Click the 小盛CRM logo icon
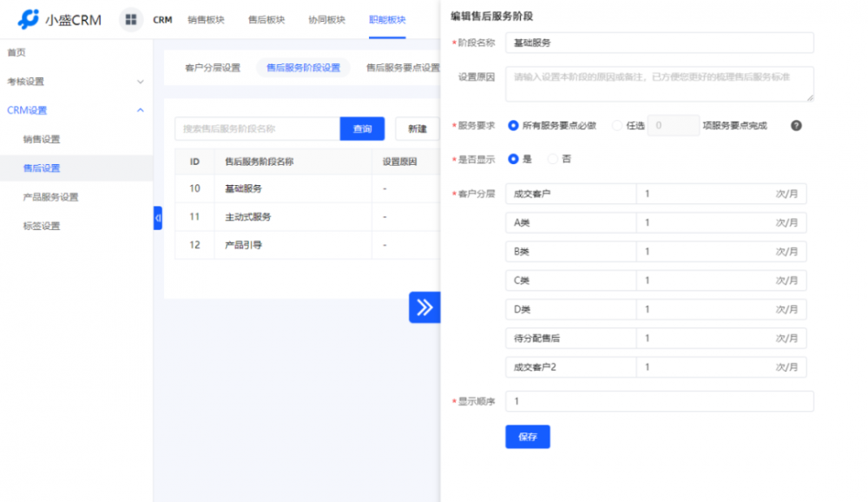 [29, 19]
